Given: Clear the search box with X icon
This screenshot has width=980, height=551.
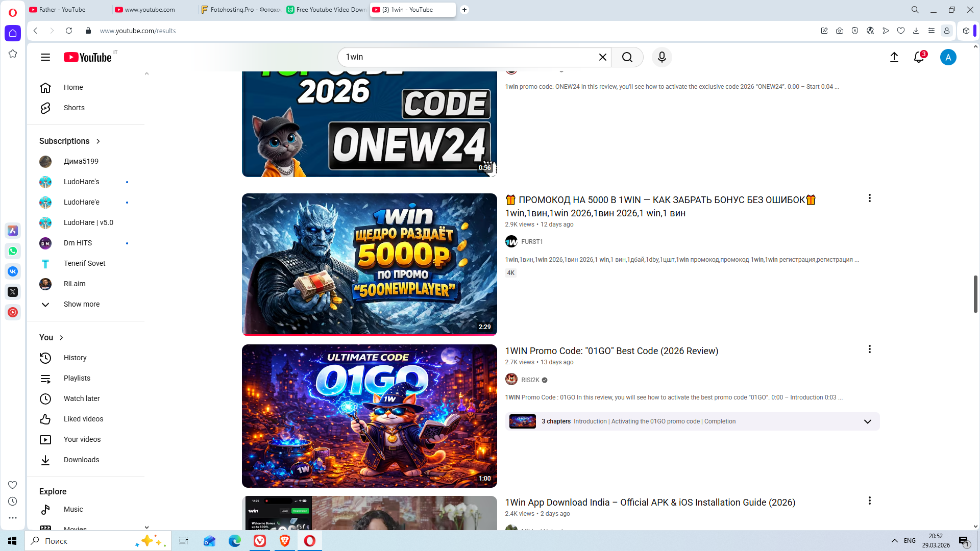Looking at the screenshot, I should (602, 57).
